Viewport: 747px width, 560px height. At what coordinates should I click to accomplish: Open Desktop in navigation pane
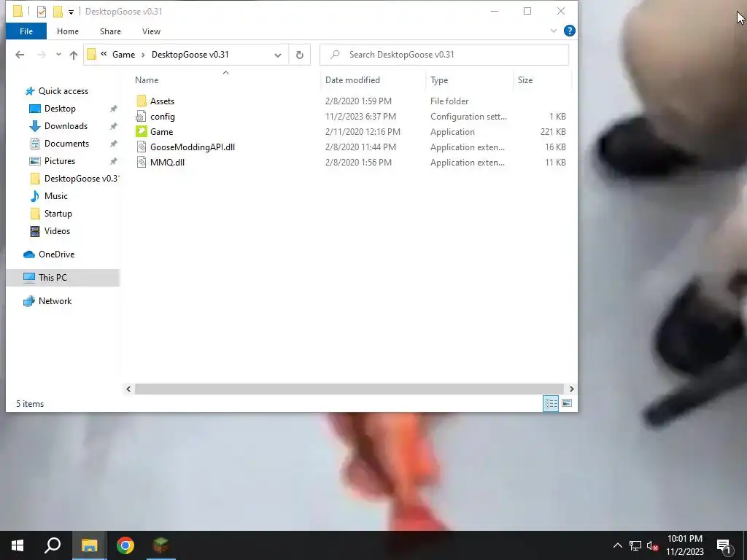point(60,109)
